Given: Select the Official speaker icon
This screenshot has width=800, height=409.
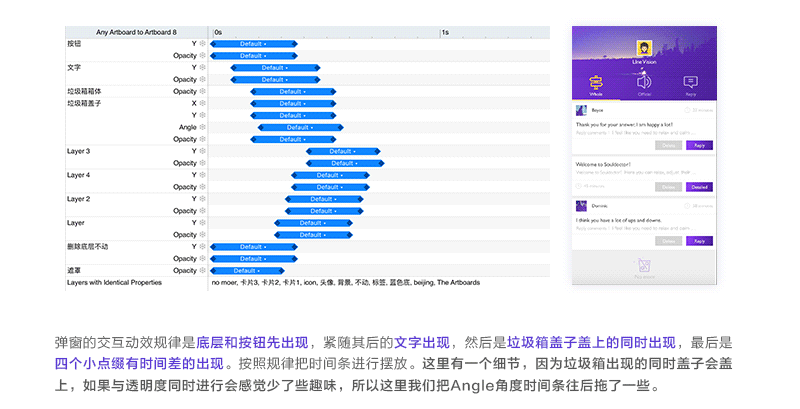Looking at the screenshot, I should tap(644, 82).
